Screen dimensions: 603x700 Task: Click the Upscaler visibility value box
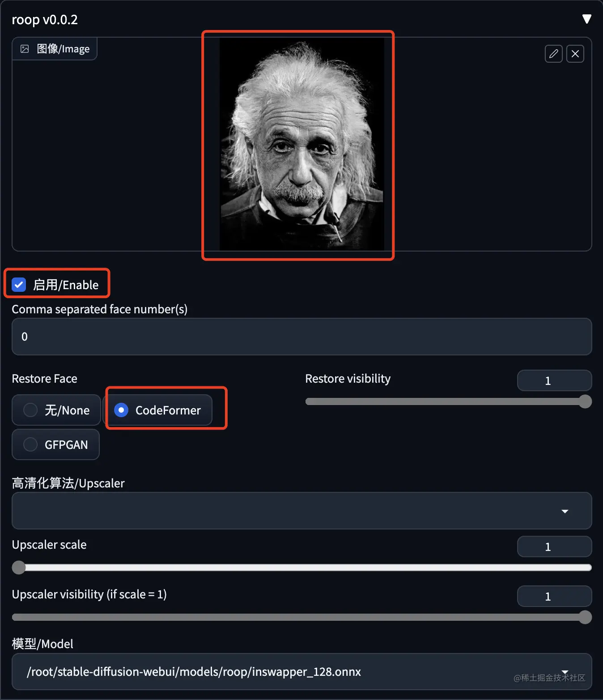pyautogui.click(x=555, y=597)
